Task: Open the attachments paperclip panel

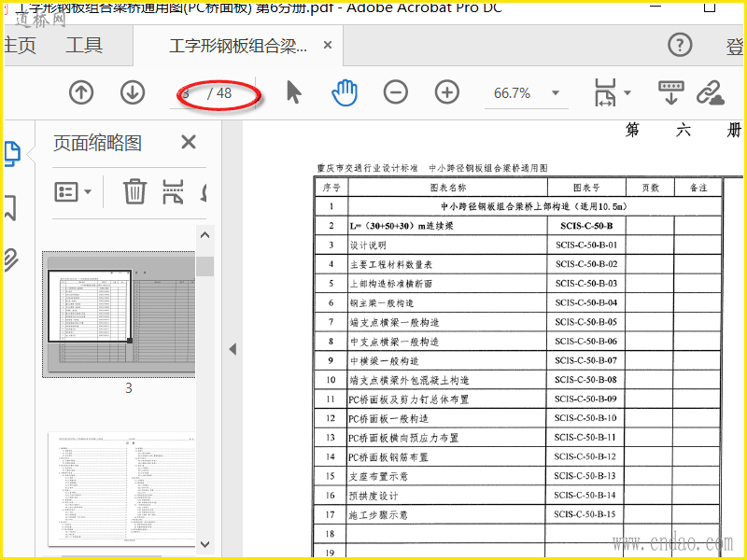Action: pyautogui.click(x=11, y=259)
